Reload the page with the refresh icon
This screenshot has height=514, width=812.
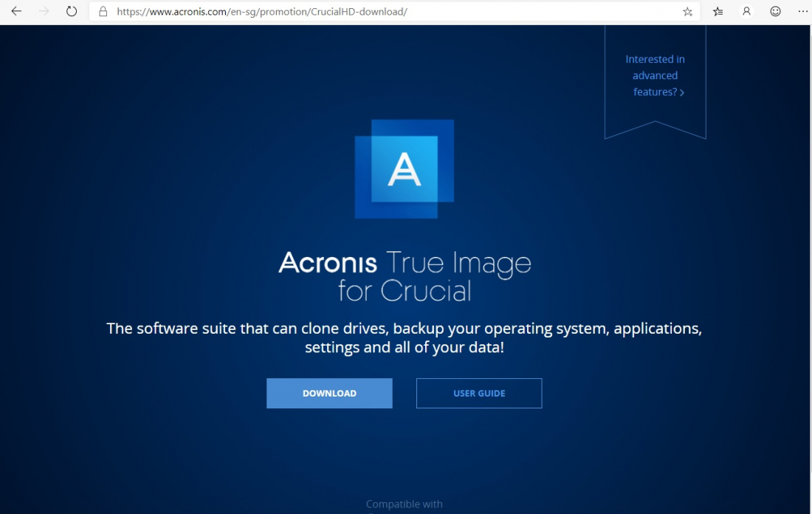[x=72, y=11]
